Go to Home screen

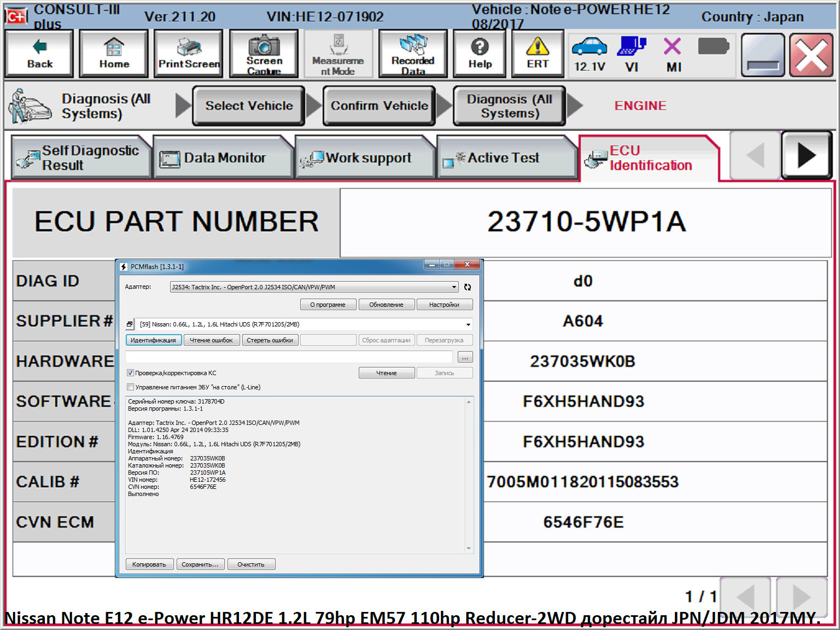[114, 53]
